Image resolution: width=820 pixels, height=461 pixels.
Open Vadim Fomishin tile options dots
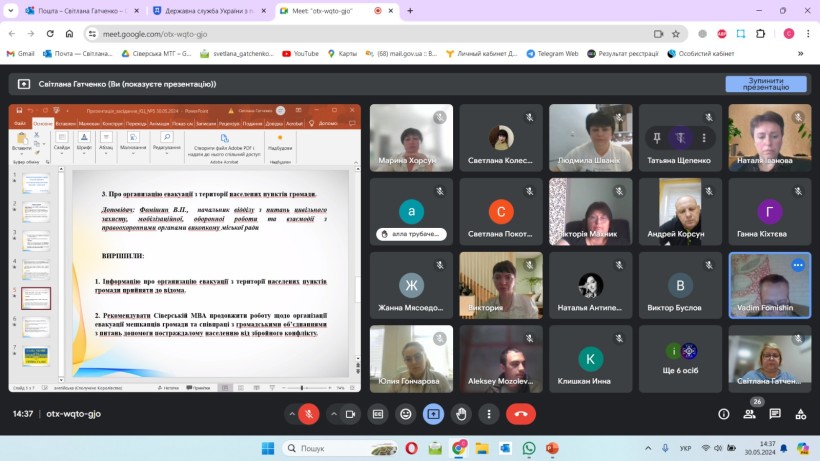point(798,265)
